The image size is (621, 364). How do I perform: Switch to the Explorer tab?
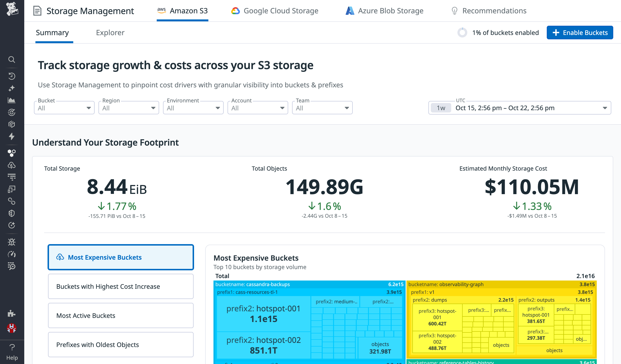coord(110,32)
